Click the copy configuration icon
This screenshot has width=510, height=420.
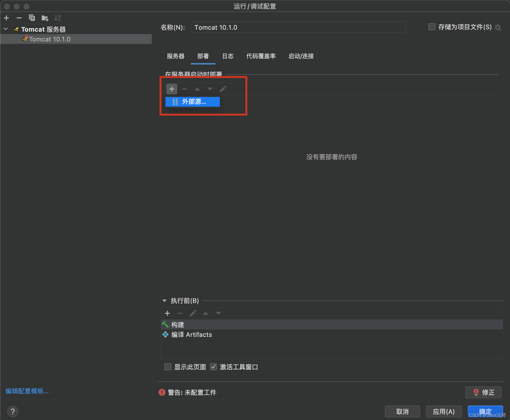[32, 18]
